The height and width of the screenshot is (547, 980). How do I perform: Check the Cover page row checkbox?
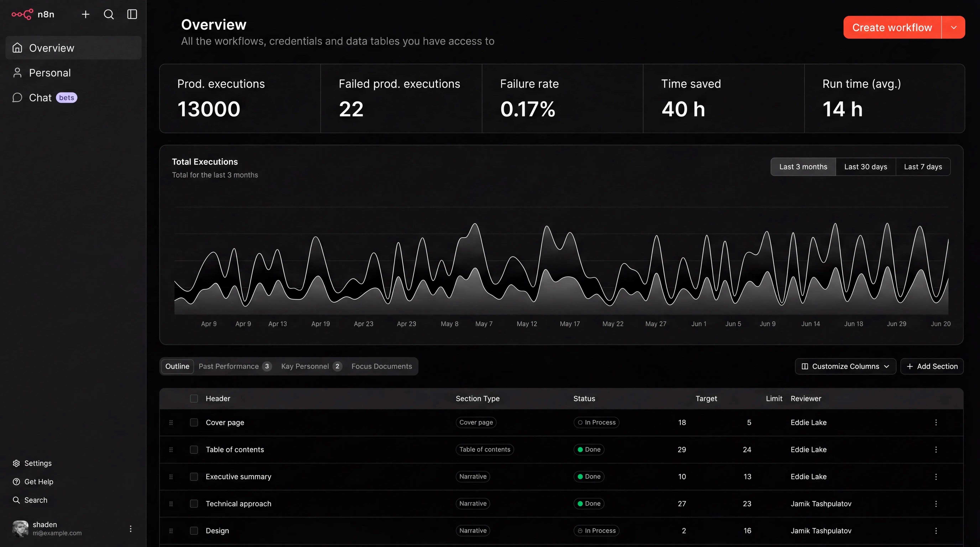[x=194, y=423]
